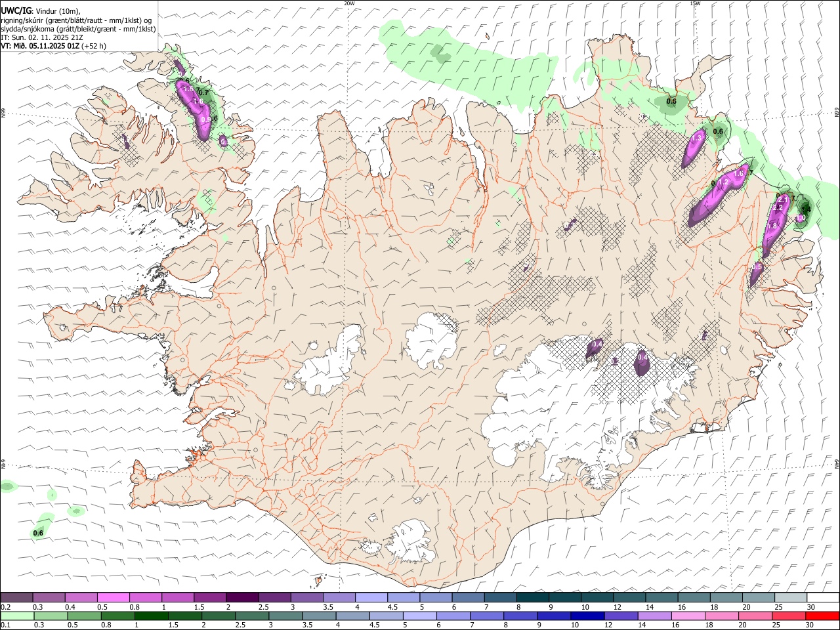Viewport: 840px width, 630px height.
Task: Click the 20W longitude label
Action: coord(350,3)
